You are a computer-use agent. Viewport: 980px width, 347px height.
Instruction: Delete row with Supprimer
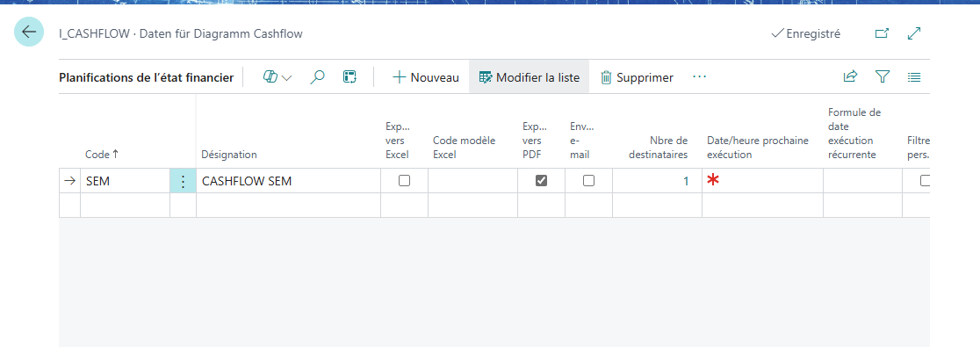[637, 77]
